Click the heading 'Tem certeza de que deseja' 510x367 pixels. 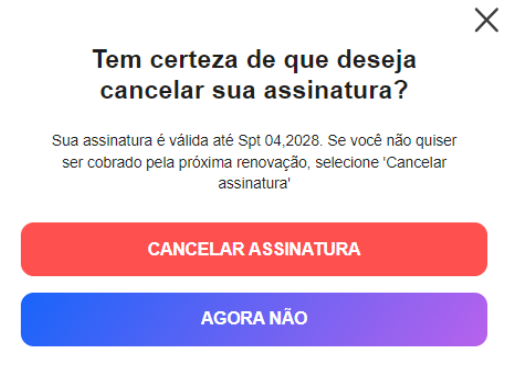click(254, 60)
